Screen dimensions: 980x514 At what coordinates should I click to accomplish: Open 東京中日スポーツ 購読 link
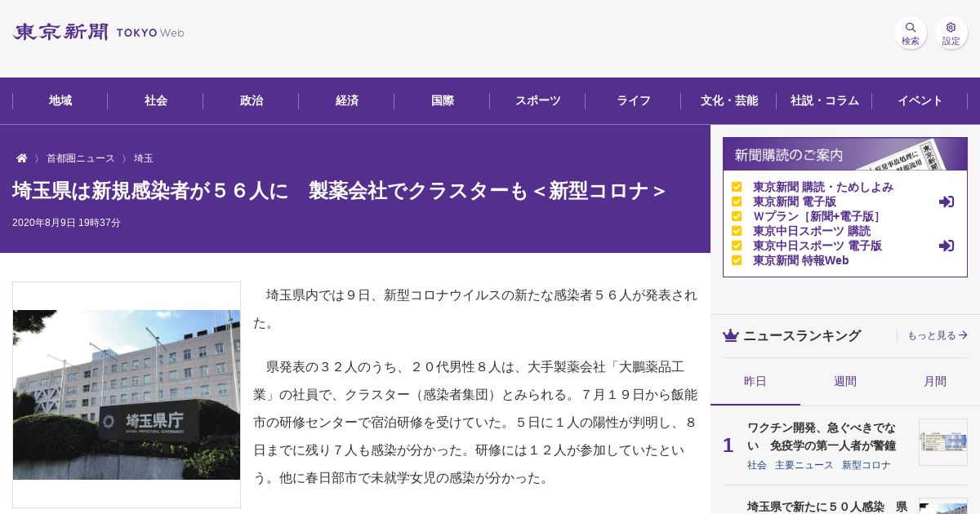812,231
